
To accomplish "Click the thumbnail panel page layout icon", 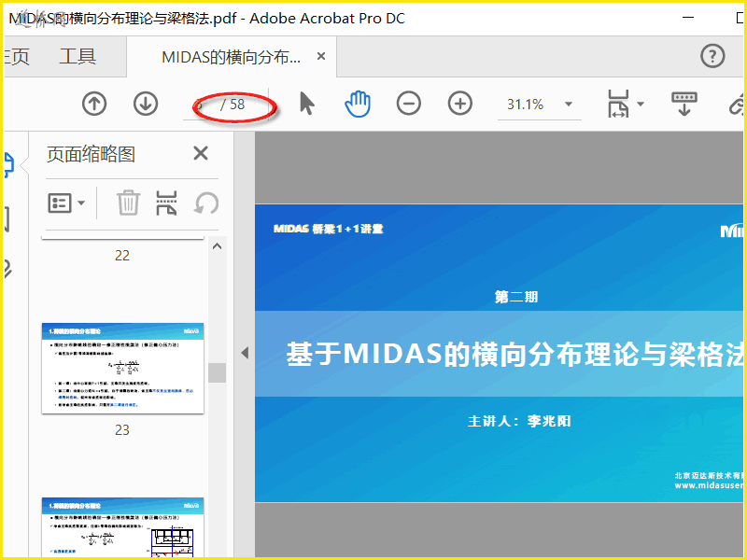I will point(166,203).
